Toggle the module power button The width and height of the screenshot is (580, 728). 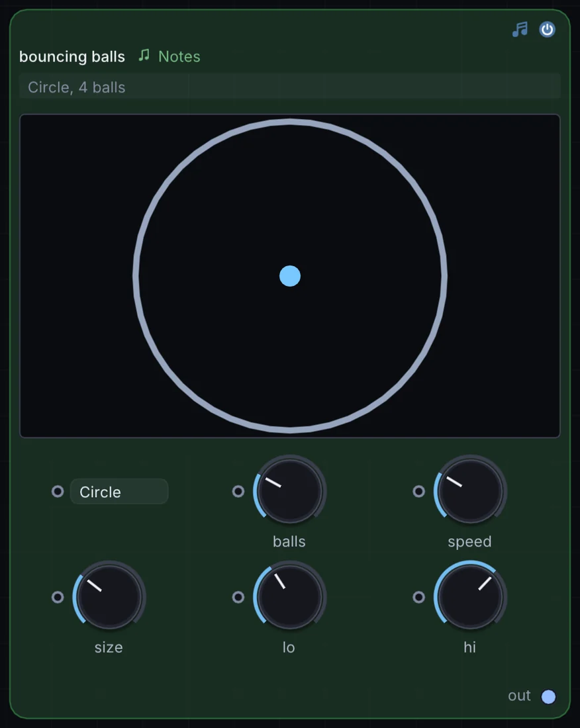[x=547, y=29]
